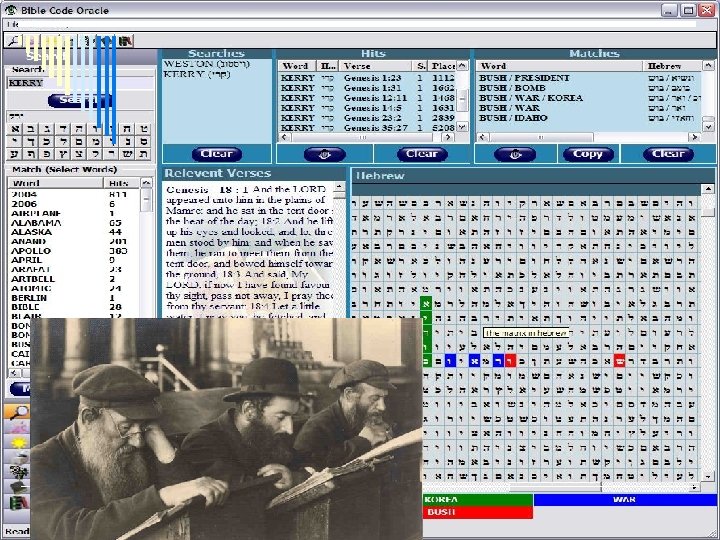Tap the Hebrew letter He key
This screenshot has width=720, height=540.
[x=79, y=129]
